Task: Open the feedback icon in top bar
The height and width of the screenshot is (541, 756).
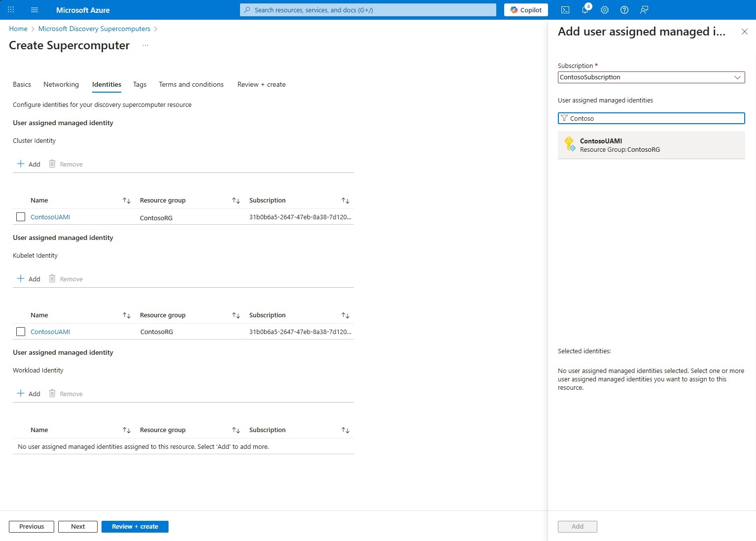Action: tap(644, 10)
